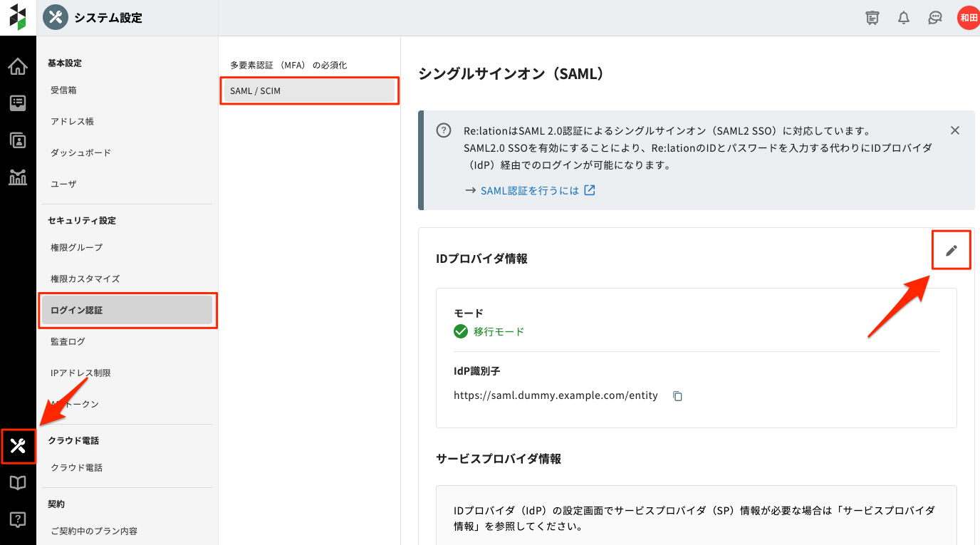The image size is (980, 545).
Task: Open the chat bubble icon in header
Action: point(935,18)
